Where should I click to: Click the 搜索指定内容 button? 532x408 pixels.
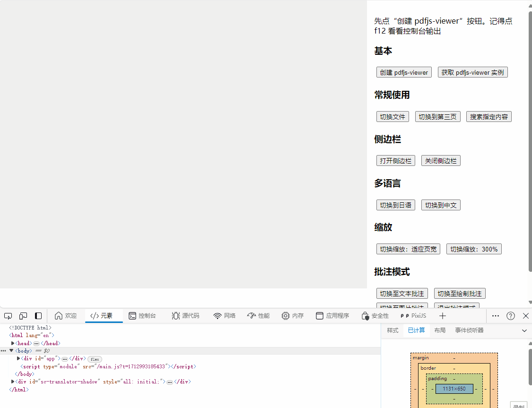[x=489, y=117]
